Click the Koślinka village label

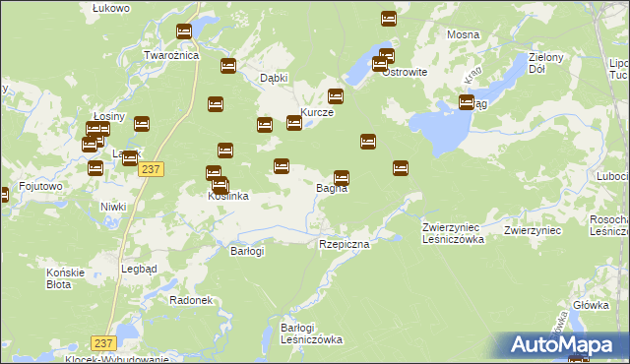pos(228,196)
